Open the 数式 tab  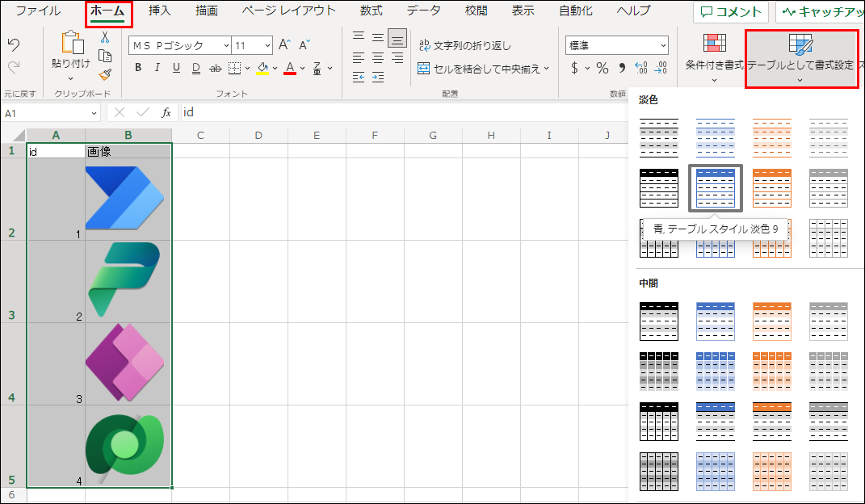(372, 11)
